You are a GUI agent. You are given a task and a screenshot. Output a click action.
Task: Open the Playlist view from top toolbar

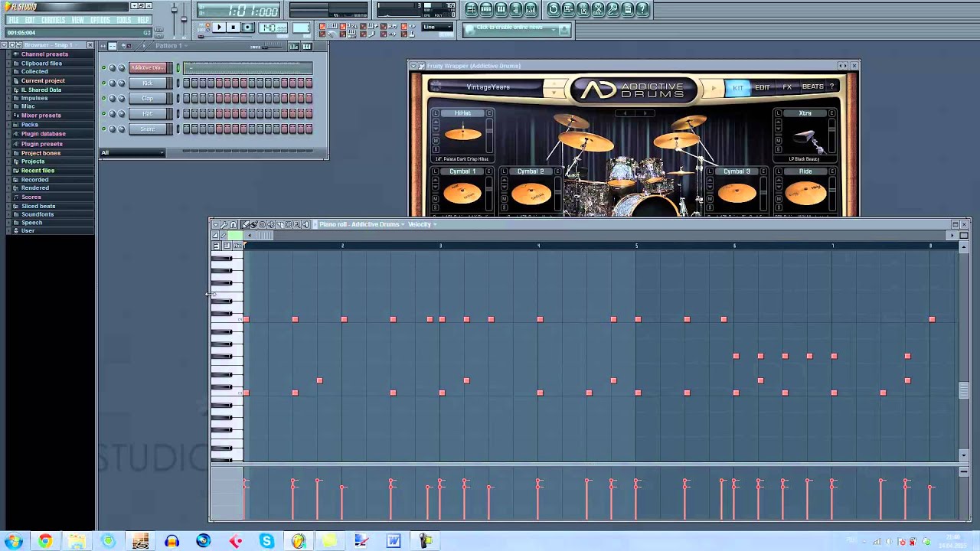471,9
